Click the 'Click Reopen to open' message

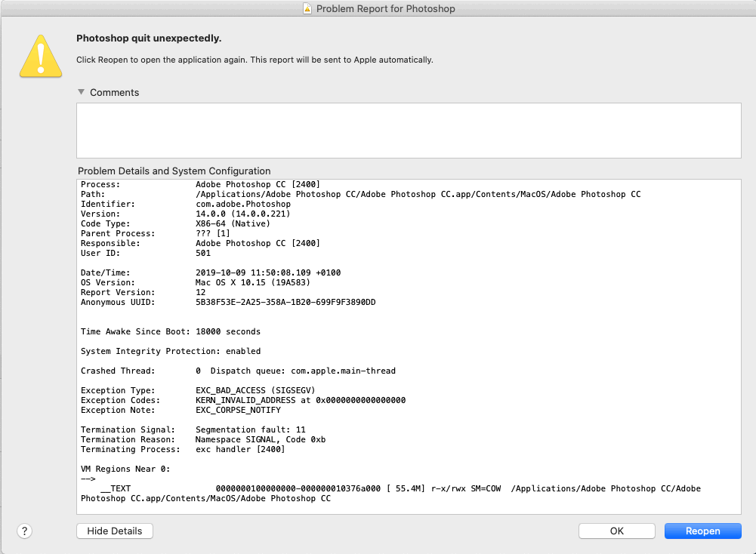pos(255,60)
